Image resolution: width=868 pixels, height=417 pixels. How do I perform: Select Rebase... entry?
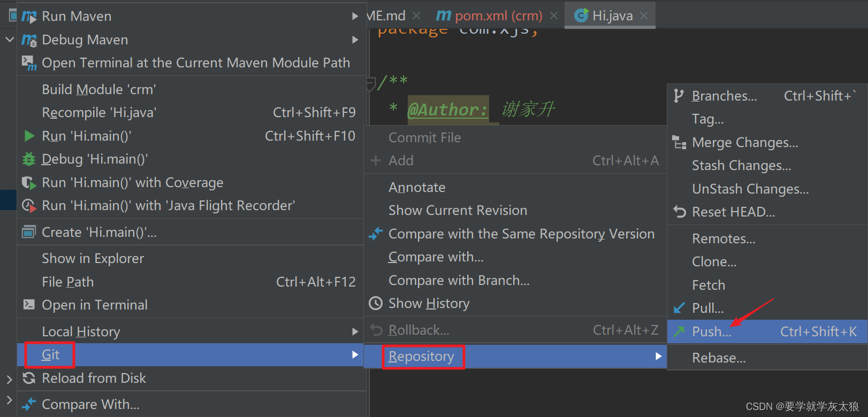tap(767, 358)
